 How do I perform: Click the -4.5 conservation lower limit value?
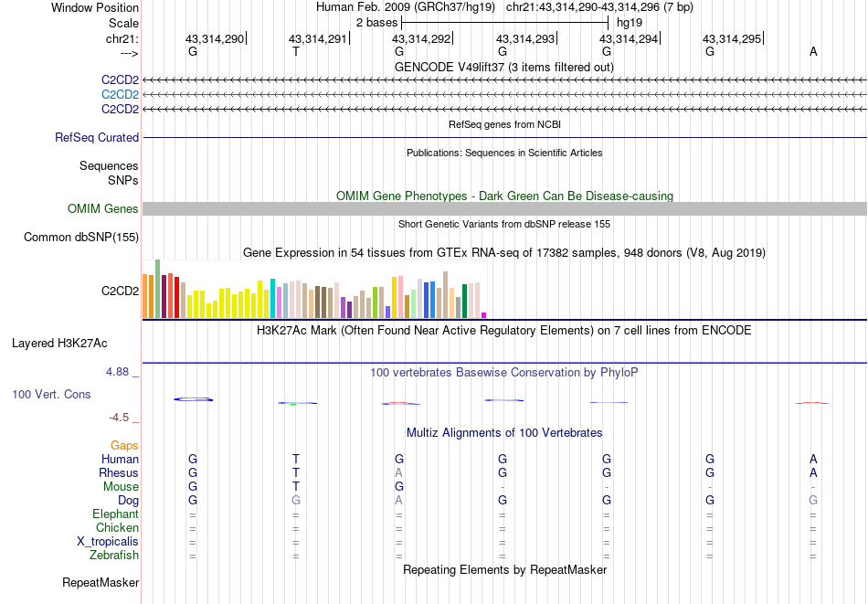[119, 418]
